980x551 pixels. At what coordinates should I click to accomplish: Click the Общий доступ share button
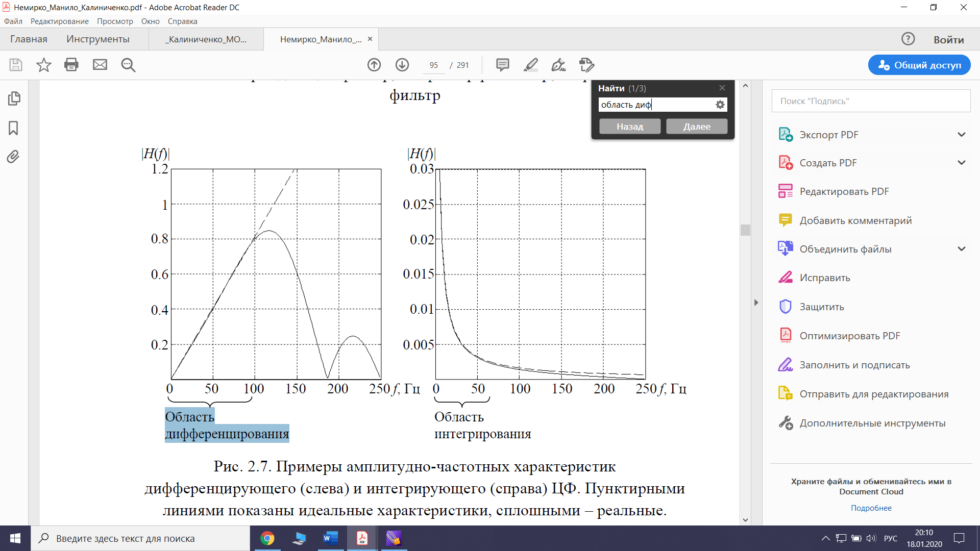coord(919,65)
